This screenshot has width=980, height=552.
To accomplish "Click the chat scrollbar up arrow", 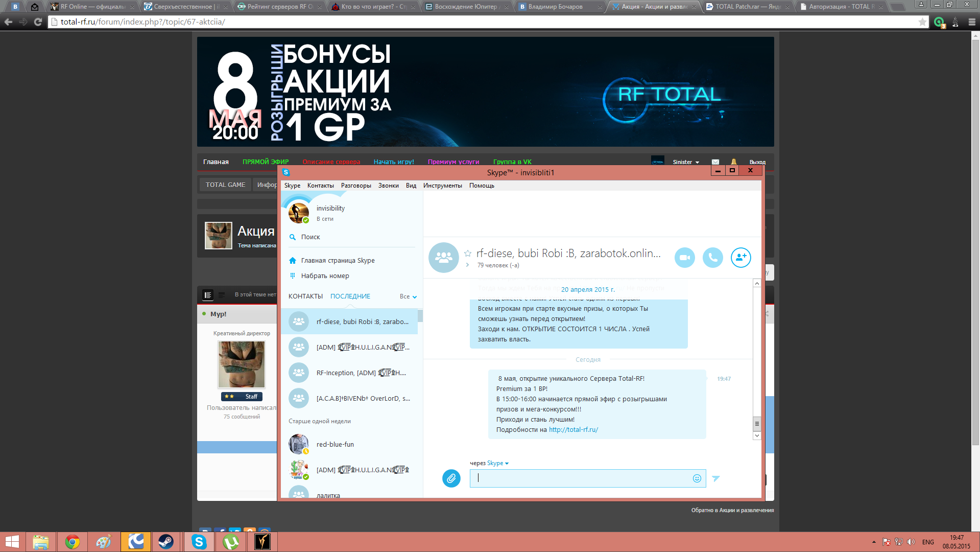I will pyautogui.click(x=757, y=283).
